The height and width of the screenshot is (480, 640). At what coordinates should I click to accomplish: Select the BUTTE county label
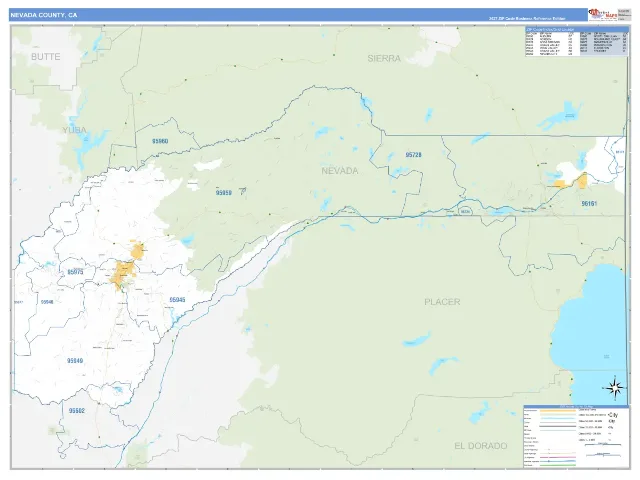(x=46, y=57)
